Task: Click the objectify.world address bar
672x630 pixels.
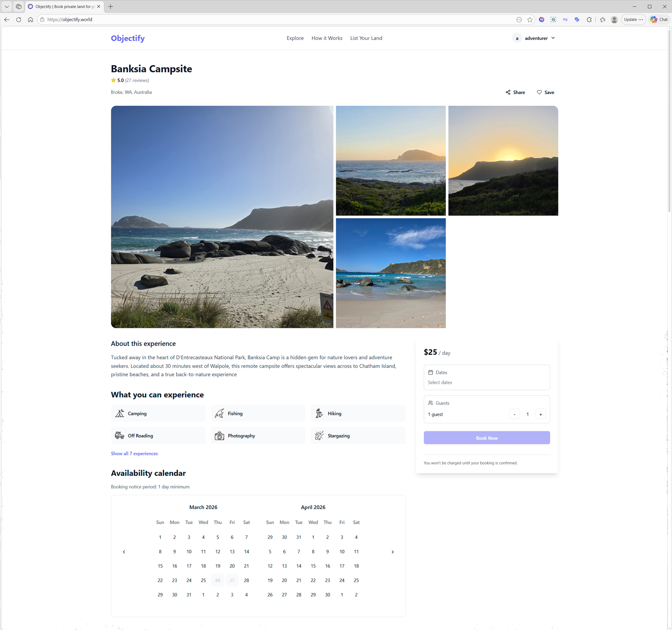Action: pos(277,20)
